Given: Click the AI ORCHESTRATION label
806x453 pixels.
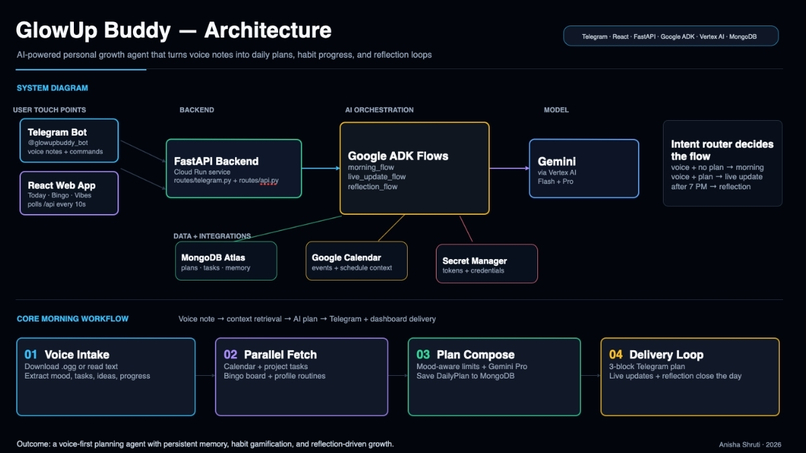Looking at the screenshot, I should coord(379,110).
